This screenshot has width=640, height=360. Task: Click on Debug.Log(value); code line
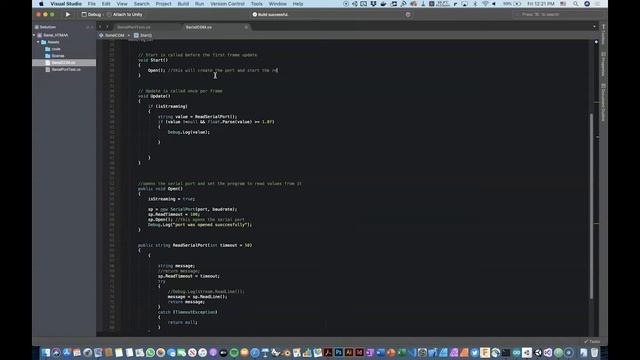189,132
